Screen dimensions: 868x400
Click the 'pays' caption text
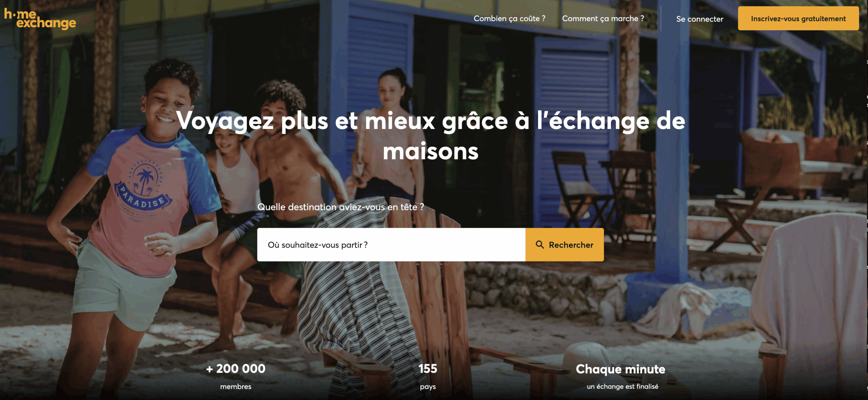[428, 387]
